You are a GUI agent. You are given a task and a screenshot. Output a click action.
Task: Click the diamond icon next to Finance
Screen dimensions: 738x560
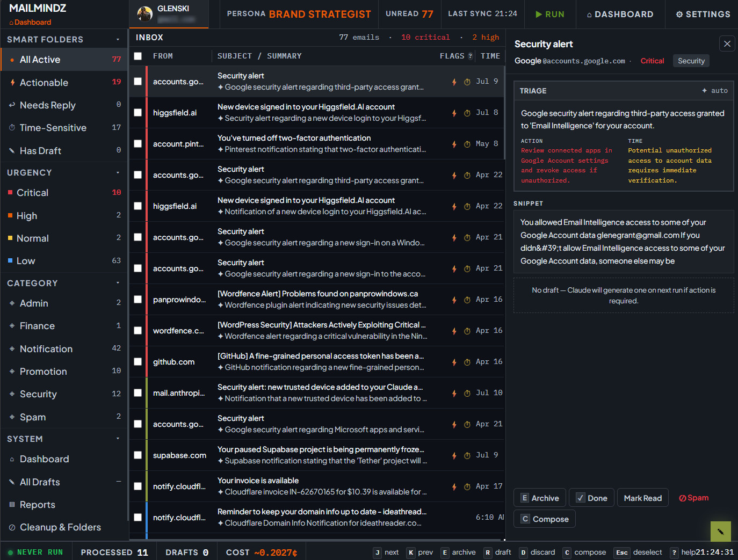point(12,326)
